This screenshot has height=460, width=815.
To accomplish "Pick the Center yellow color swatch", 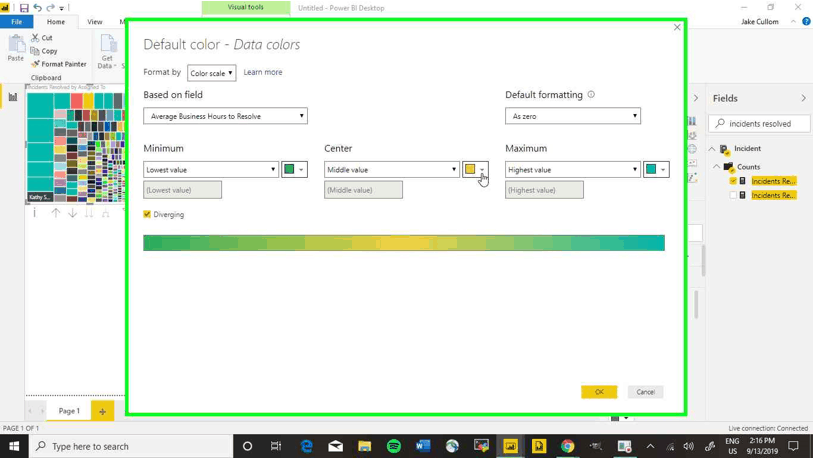I will [475, 169].
